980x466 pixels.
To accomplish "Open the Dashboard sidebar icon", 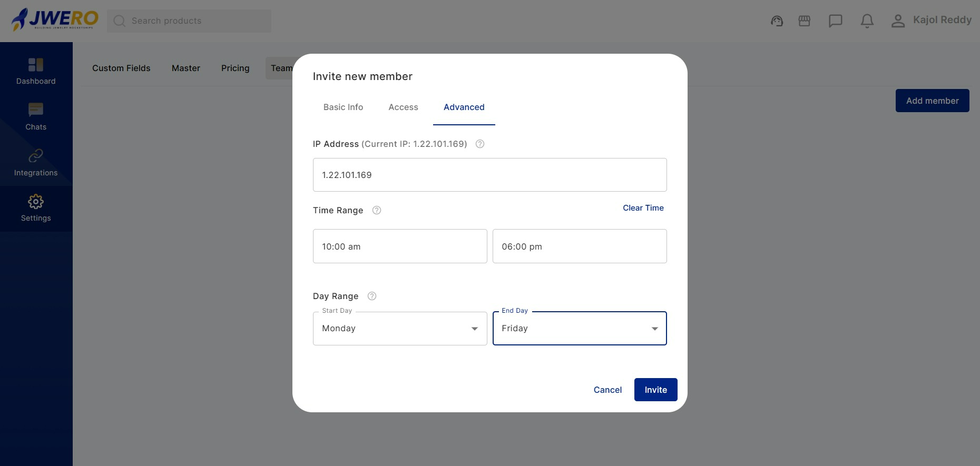I will pyautogui.click(x=36, y=71).
